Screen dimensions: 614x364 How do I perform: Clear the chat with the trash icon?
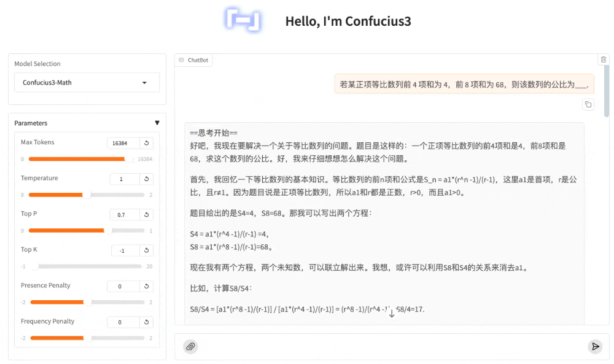(x=604, y=60)
